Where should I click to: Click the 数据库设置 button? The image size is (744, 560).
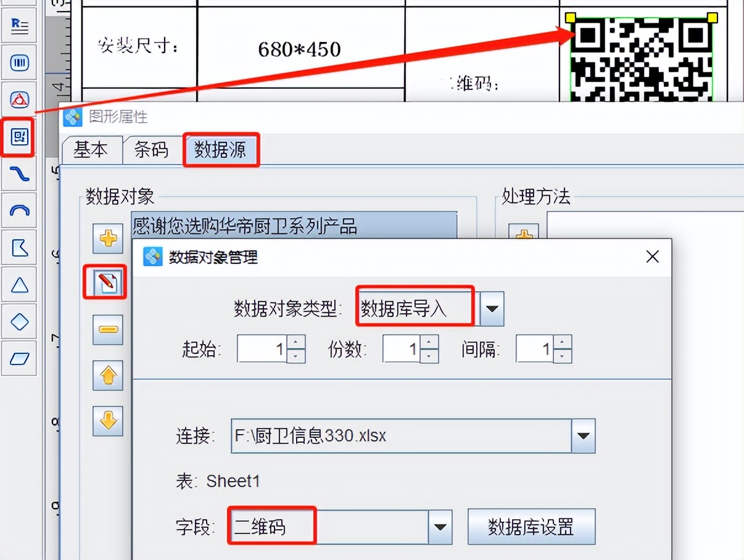pyautogui.click(x=531, y=527)
